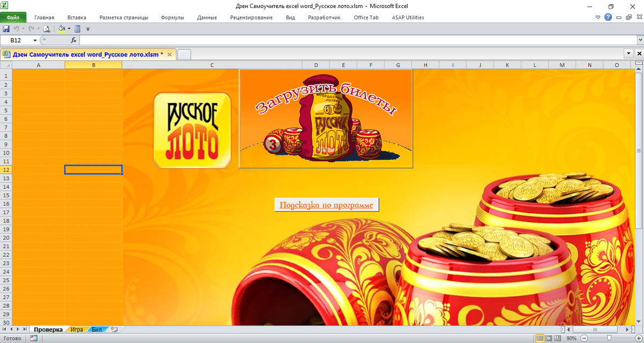Open the Calculator icon in quick toolbar
The image size is (644, 343).
point(77,28)
